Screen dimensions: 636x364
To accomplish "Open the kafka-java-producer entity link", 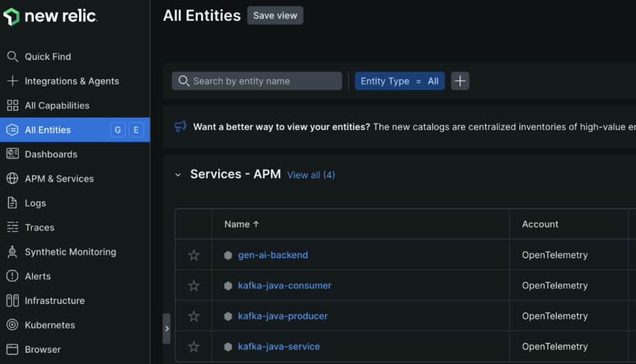I will (283, 316).
